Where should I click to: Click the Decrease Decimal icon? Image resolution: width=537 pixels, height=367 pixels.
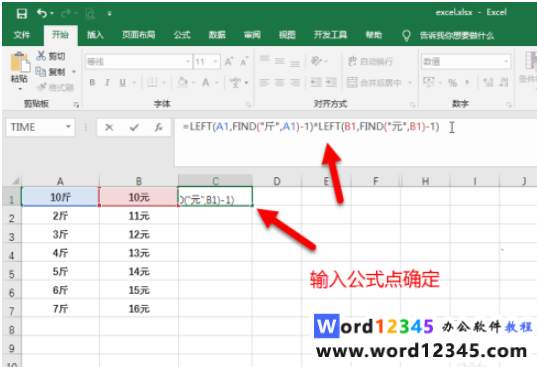[503, 83]
